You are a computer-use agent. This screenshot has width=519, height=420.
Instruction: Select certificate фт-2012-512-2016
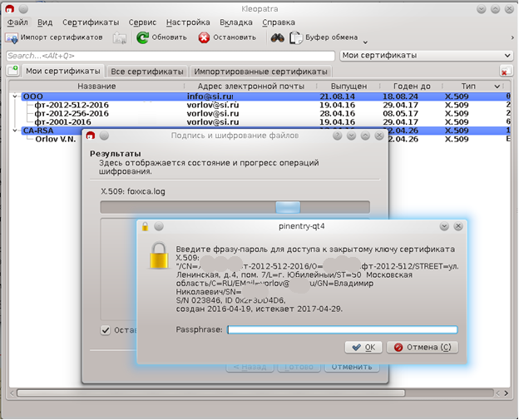point(72,105)
